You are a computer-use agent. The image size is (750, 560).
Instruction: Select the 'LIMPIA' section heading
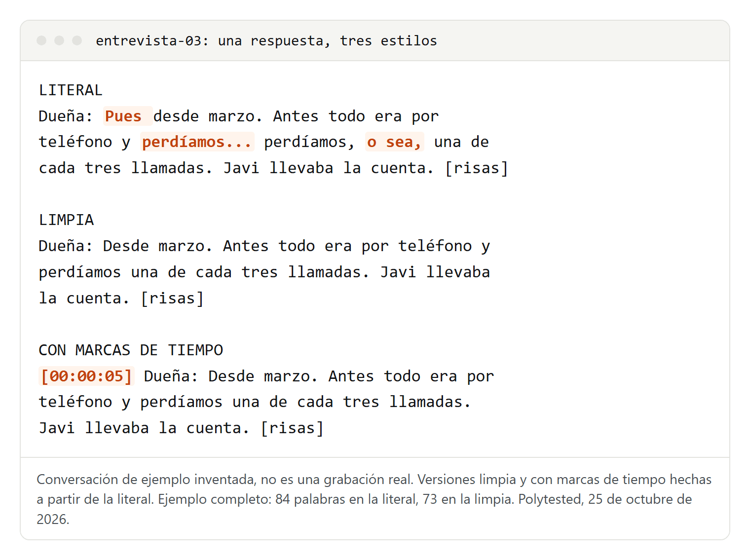click(66, 220)
